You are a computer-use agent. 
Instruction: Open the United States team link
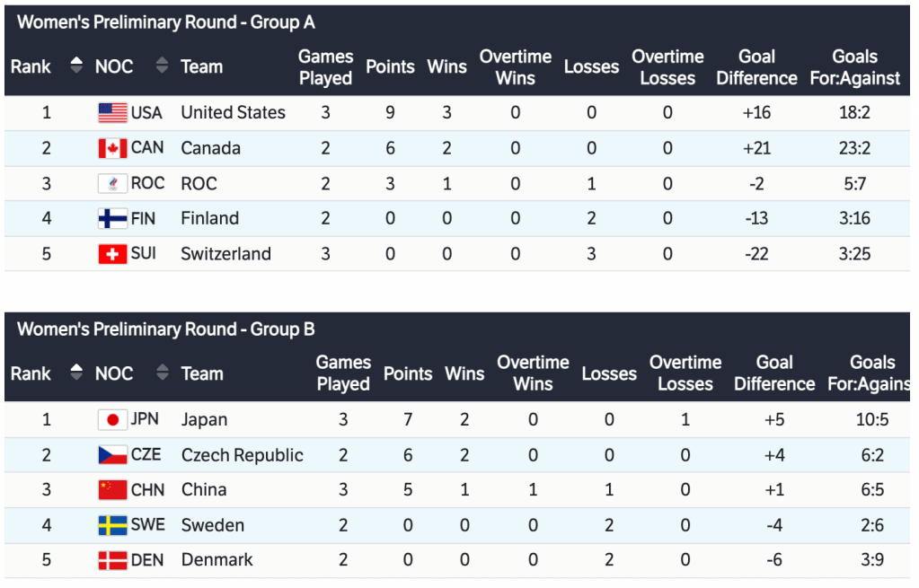click(233, 113)
